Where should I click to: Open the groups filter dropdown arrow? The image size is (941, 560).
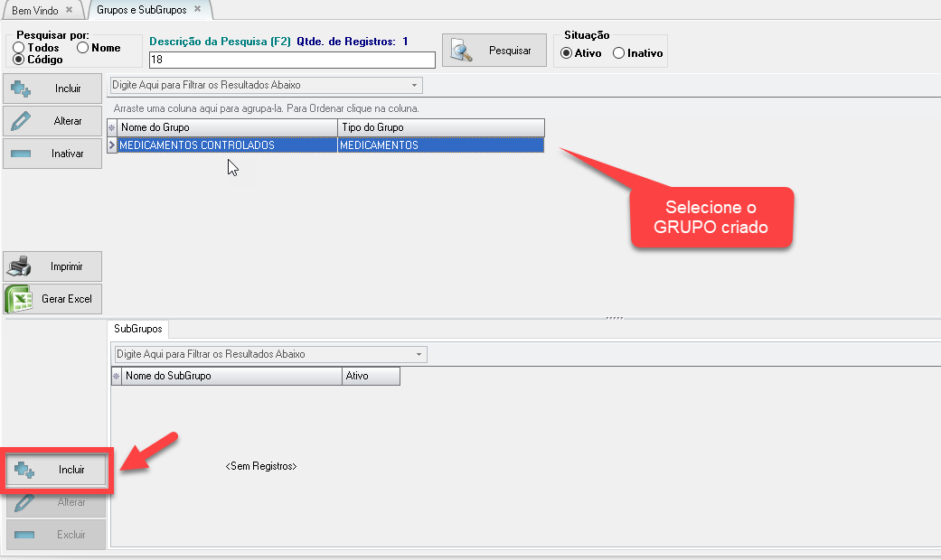pyautogui.click(x=415, y=86)
